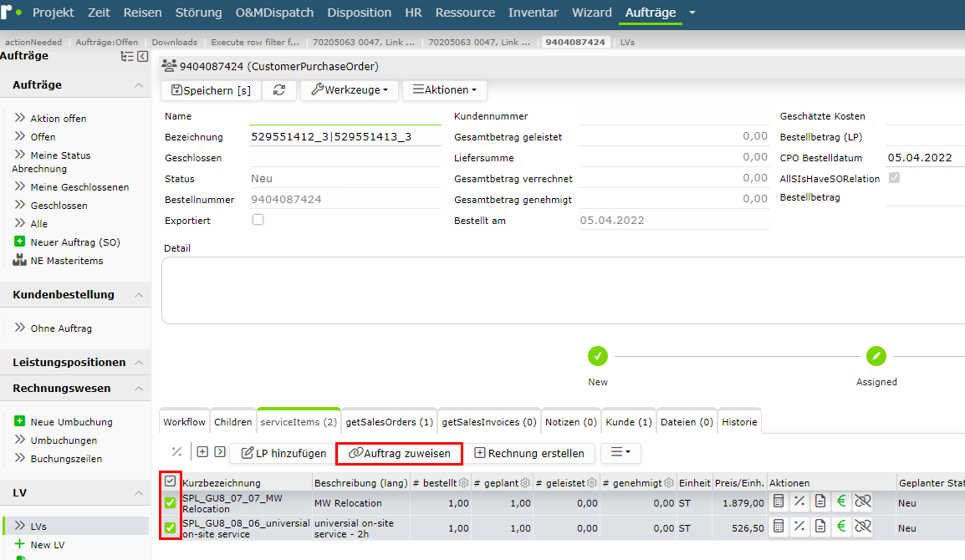Toggle the Exportiert checkbox

pos(258,220)
